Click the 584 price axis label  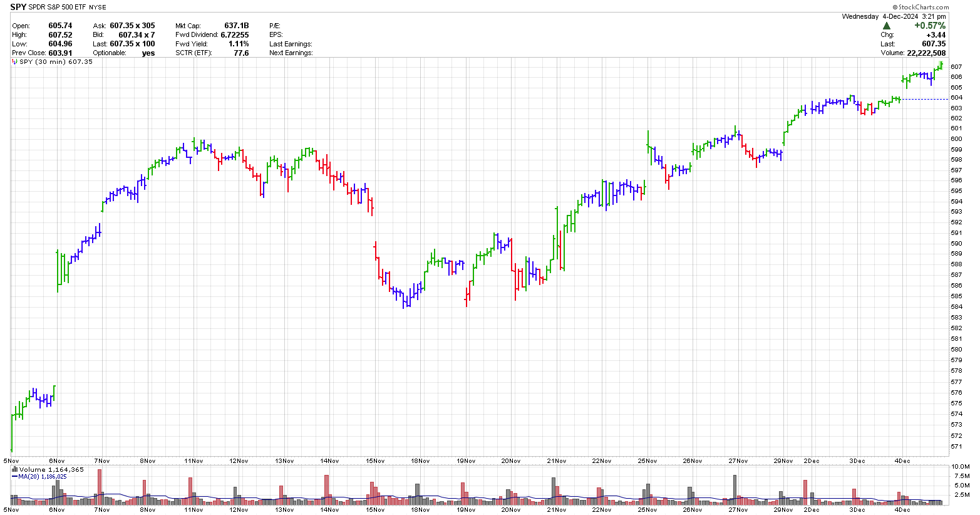[x=956, y=307]
